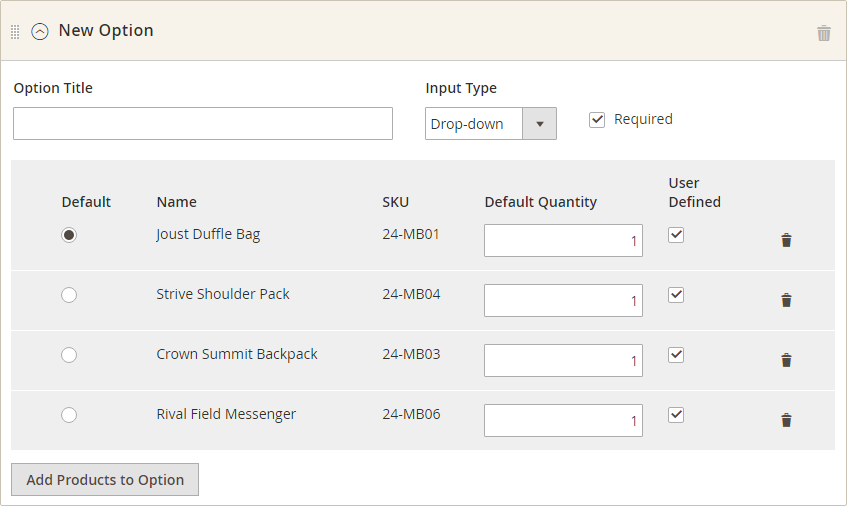This screenshot has width=847, height=506.
Task: Edit default quantity for Strive Shoulder Pack
Action: pos(563,300)
